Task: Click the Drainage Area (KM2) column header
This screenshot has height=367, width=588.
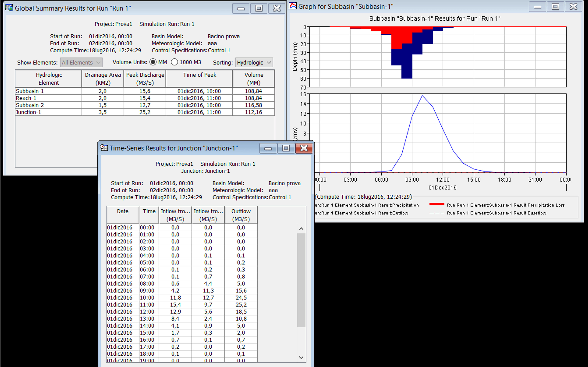Action: tap(103, 79)
